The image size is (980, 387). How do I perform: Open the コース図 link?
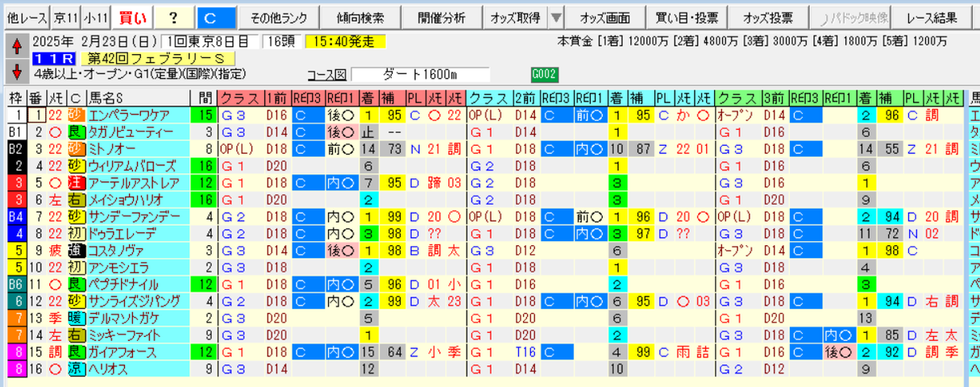pos(326,75)
